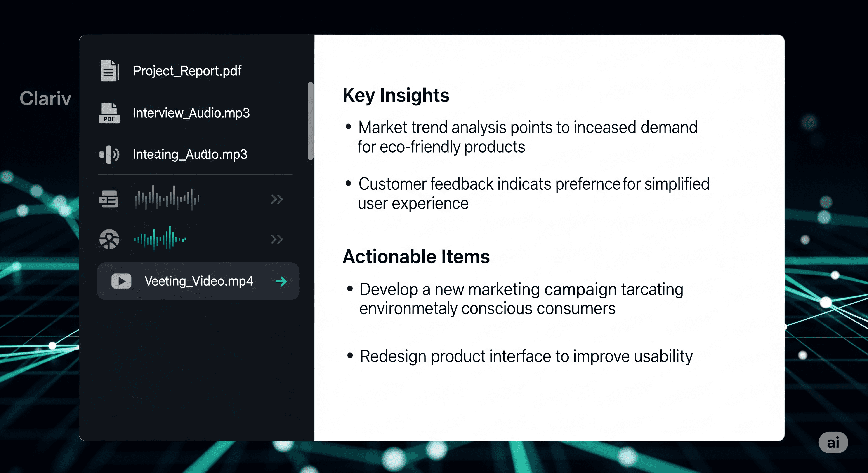Click the speaker icon next to Intesting_Audio.mp3

(x=109, y=154)
